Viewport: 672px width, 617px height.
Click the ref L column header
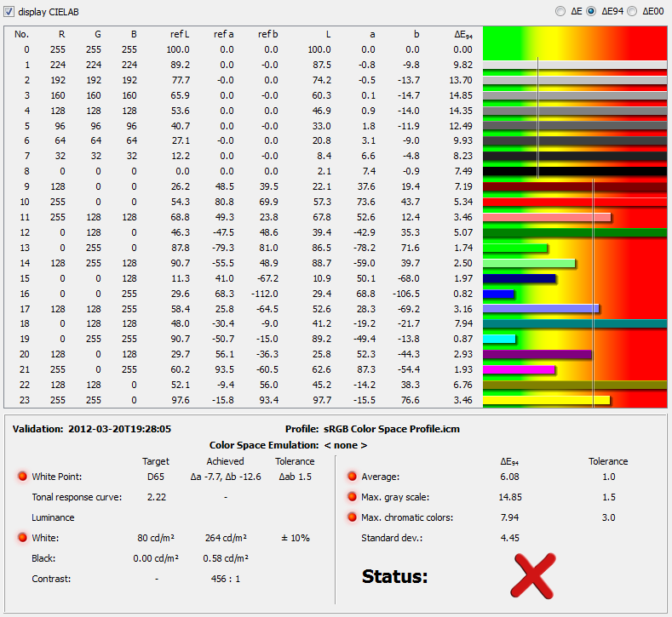(180, 35)
